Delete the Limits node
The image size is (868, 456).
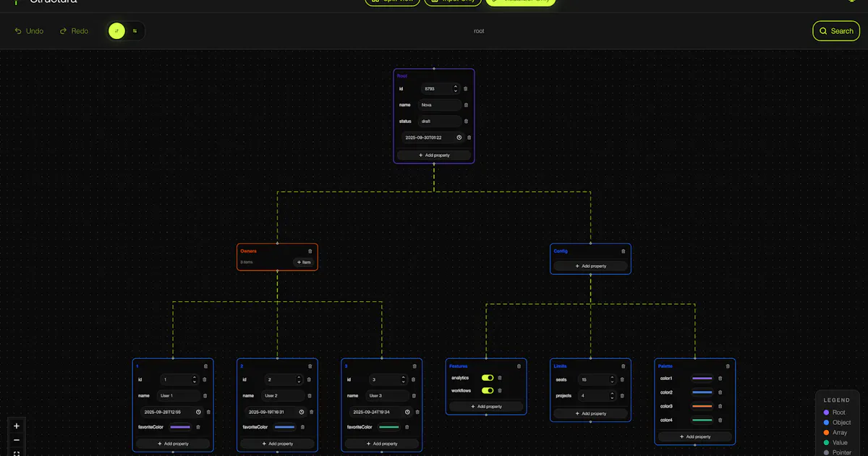click(x=624, y=366)
